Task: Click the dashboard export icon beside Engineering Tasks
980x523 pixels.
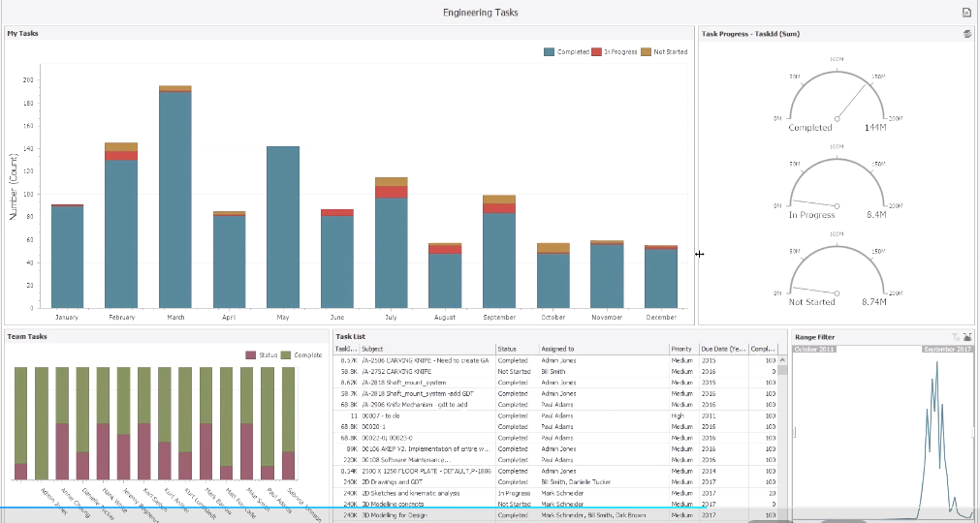Action: (x=966, y=13)
